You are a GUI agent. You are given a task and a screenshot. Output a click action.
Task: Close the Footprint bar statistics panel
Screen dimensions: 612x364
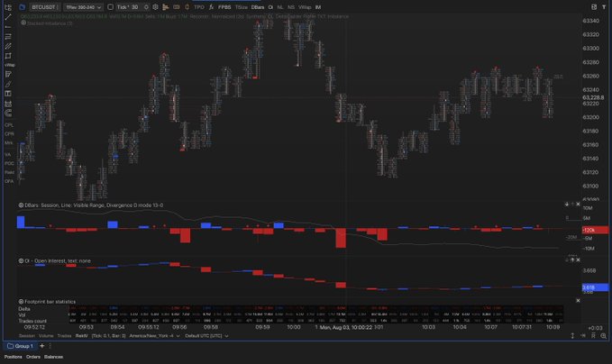(x=578, y=301)
